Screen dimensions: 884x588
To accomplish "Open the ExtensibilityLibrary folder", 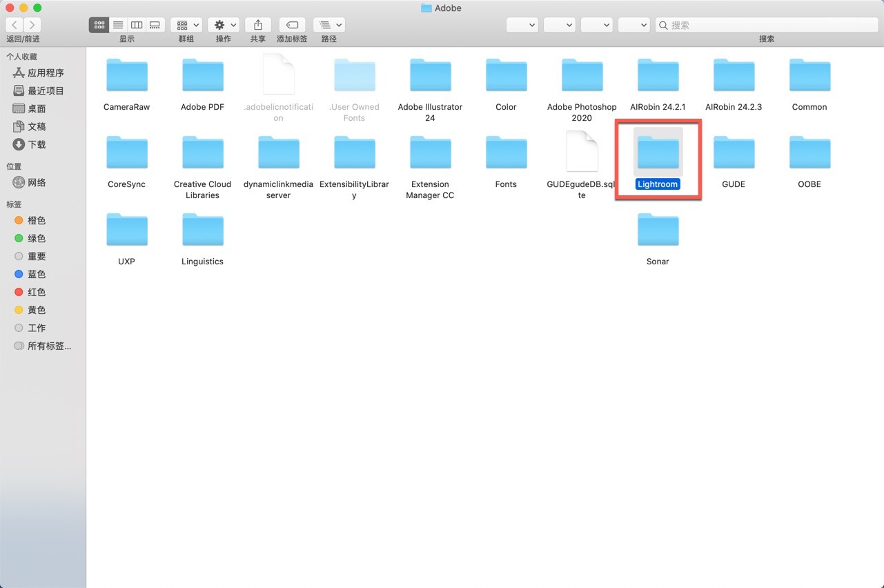I will [x=354, y=153].
